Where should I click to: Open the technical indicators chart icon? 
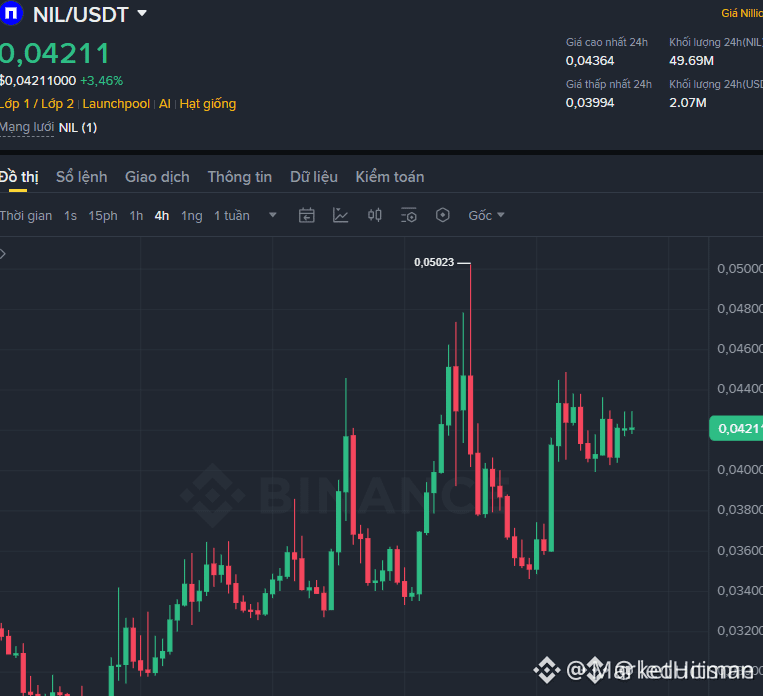pyautogui.click(x=340, y=215)
